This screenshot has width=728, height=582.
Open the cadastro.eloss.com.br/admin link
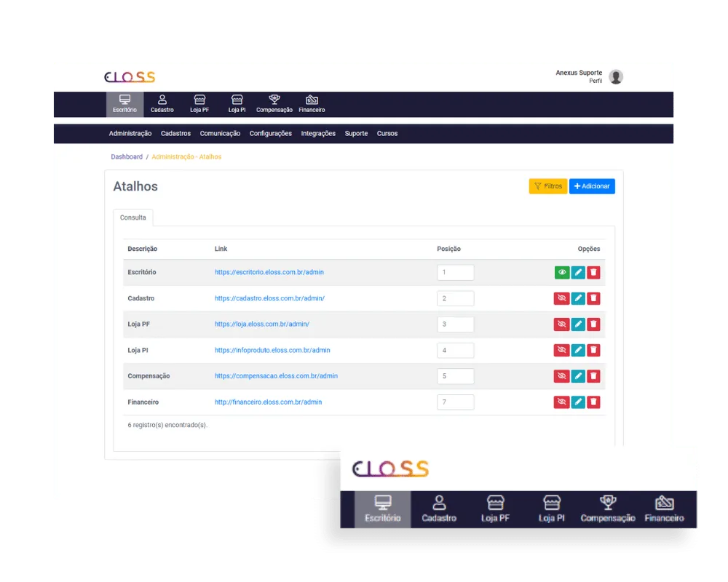pos(270,298)
